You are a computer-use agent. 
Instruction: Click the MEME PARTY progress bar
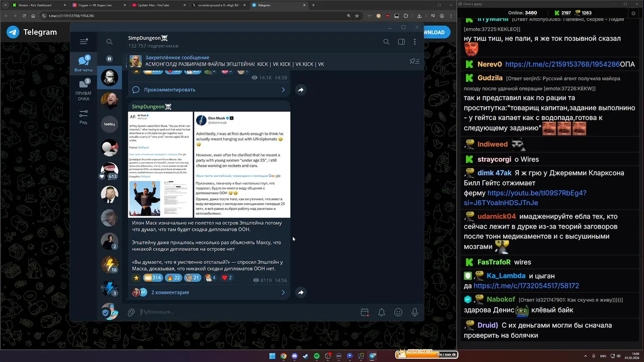[x=427, y=354]
